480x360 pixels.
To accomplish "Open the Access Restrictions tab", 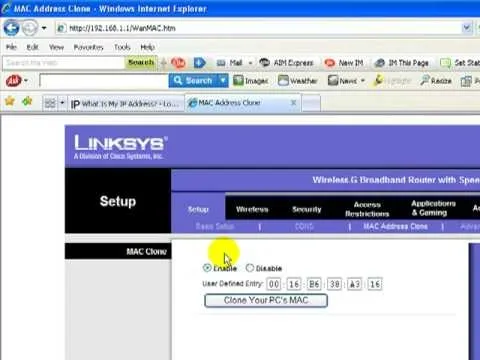I will click(367, 209).
